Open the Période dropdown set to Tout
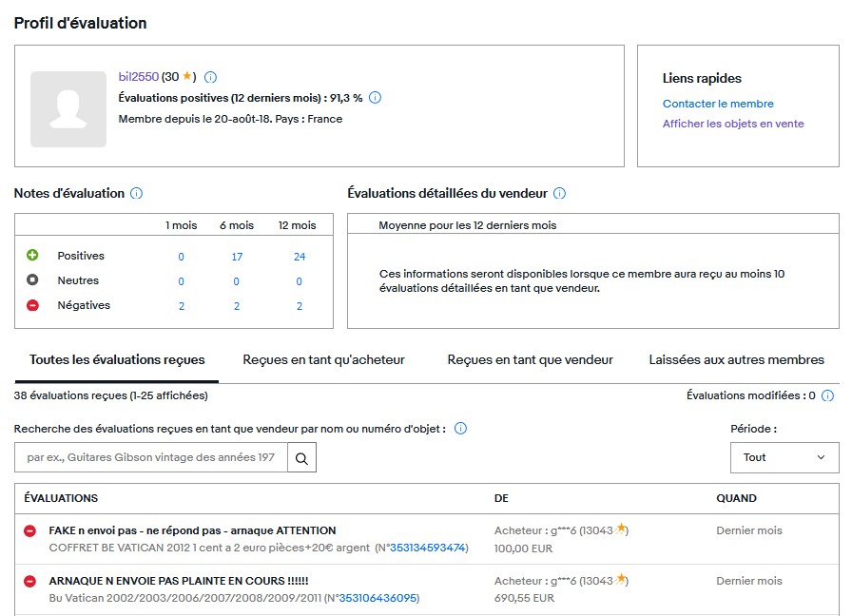Viewport: 852px width, 616px height. coord(784,457)
